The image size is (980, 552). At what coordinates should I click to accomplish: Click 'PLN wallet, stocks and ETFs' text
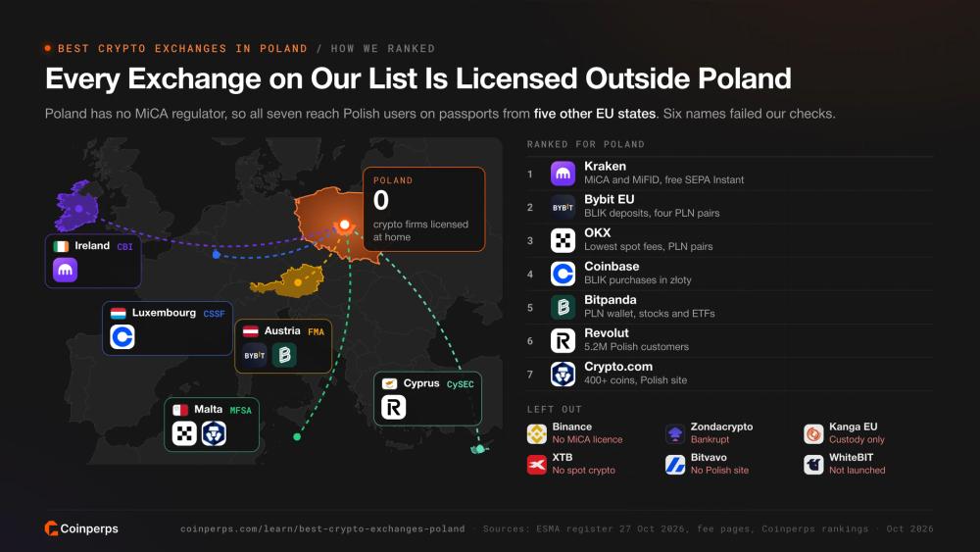click(650, 313)
